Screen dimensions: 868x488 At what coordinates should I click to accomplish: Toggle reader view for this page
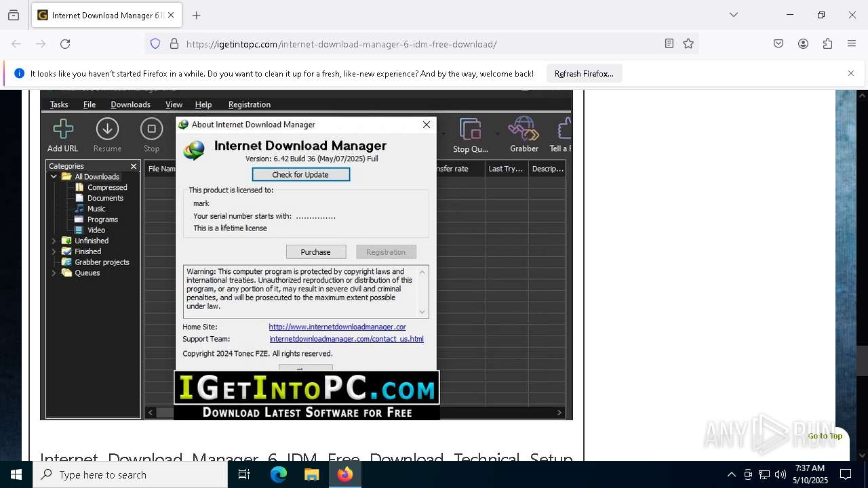[669, 44]
